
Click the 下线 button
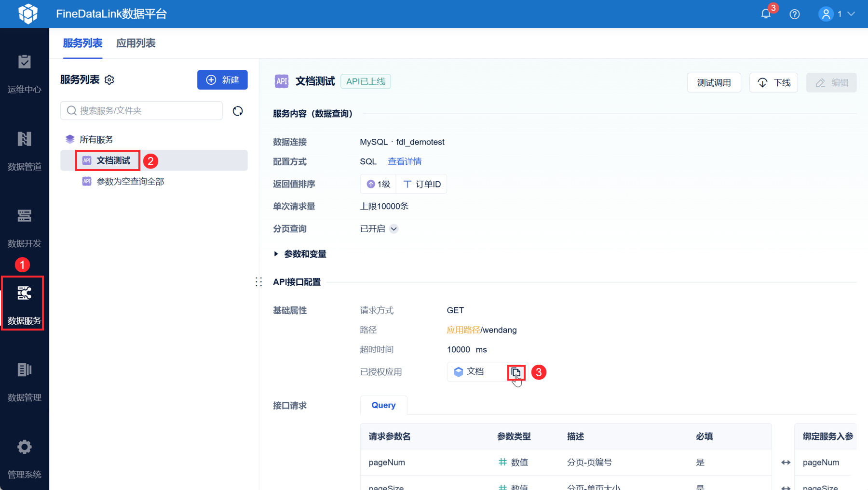pos(773,82)
